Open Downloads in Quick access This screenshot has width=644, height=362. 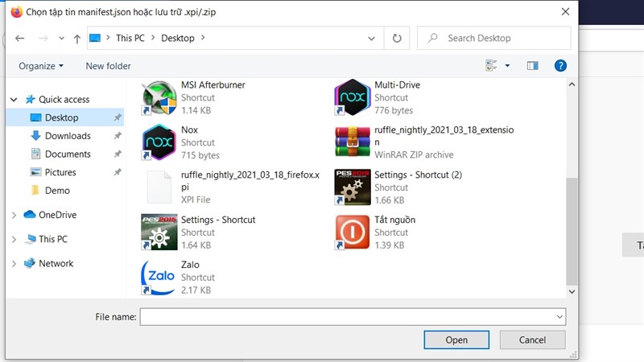coord(67,136)
